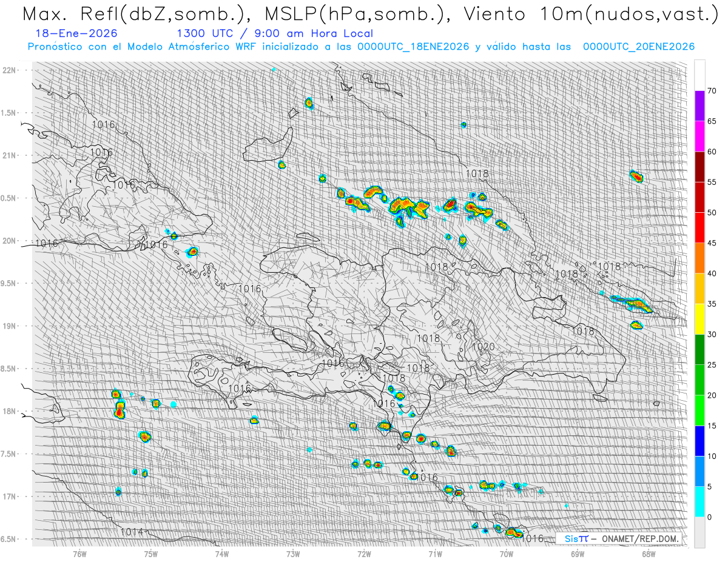Screen dimensions: 728x562
Task: Click the '72W' longitude axis label
Action: pos(364,554)
